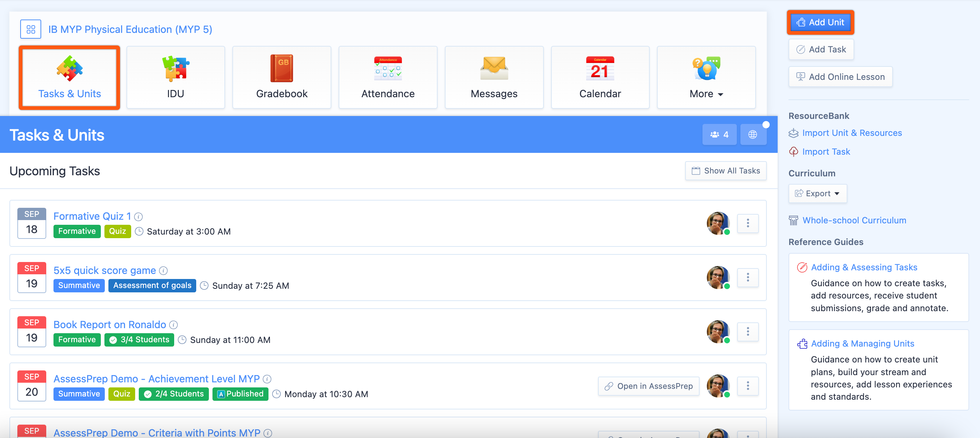Open actions menu for AssessPrep Achievement Level task
Screen dimensions: 980x438
coord(748,386)
